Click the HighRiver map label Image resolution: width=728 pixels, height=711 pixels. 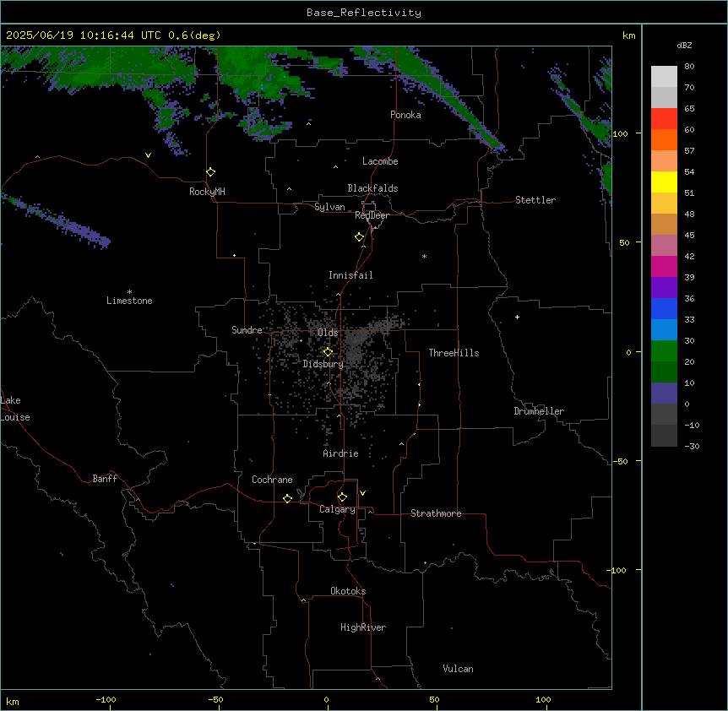(363, 627)
